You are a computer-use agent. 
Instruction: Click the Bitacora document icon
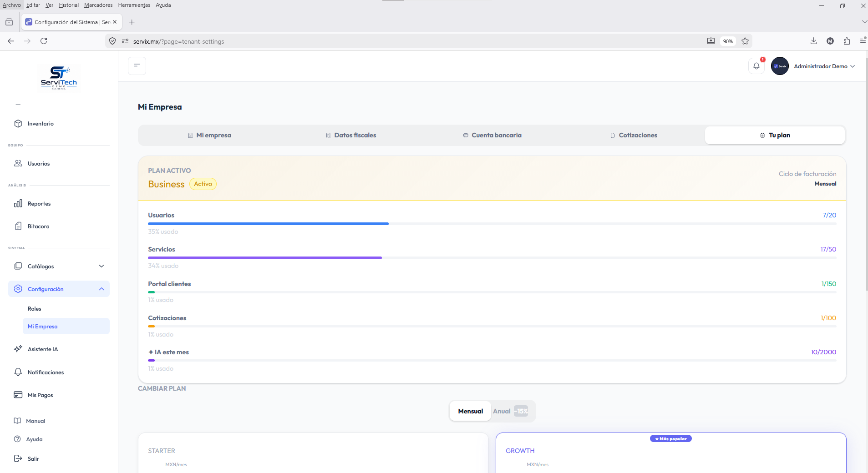[x=18, y=226]
